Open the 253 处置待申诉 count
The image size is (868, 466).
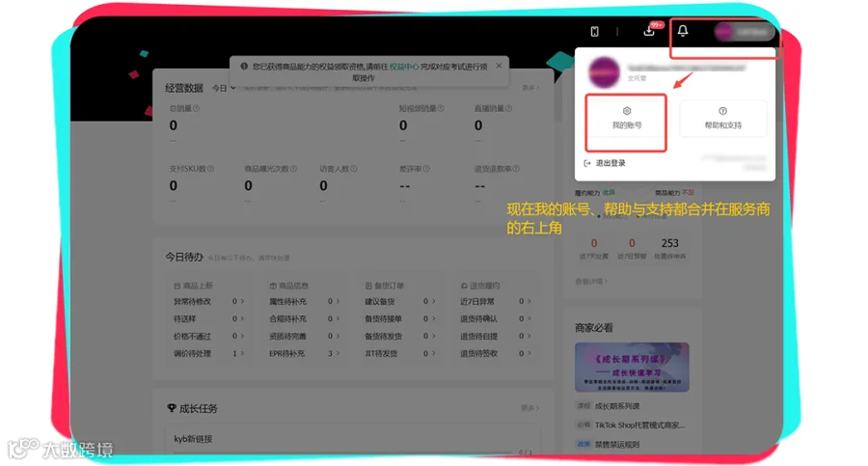pyautogui.click(x=670, y=243)
